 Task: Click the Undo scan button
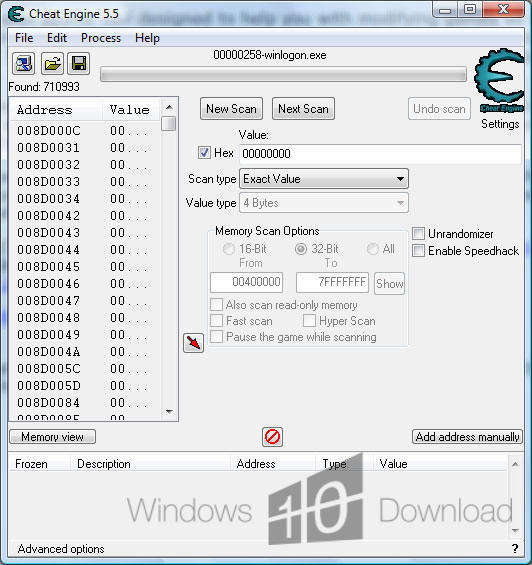pos(439,109)
